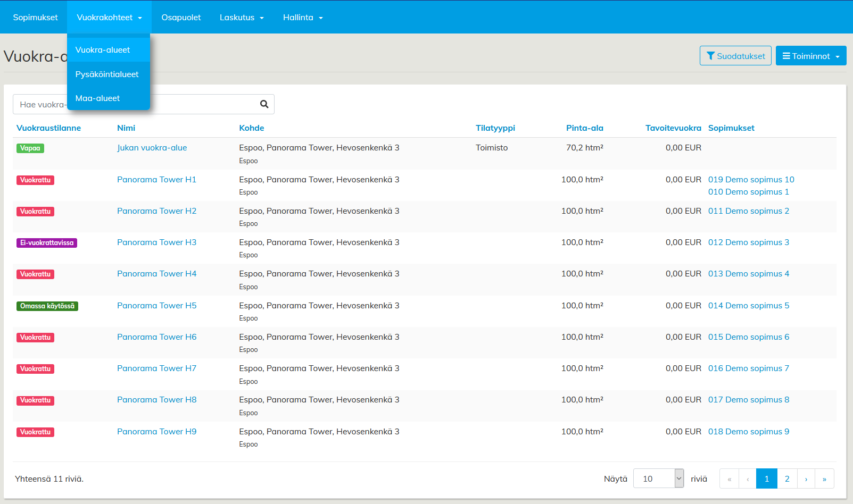Expand the Hallinta menu
This screenshot has width=853, height=504.
(x=303, y=18)
